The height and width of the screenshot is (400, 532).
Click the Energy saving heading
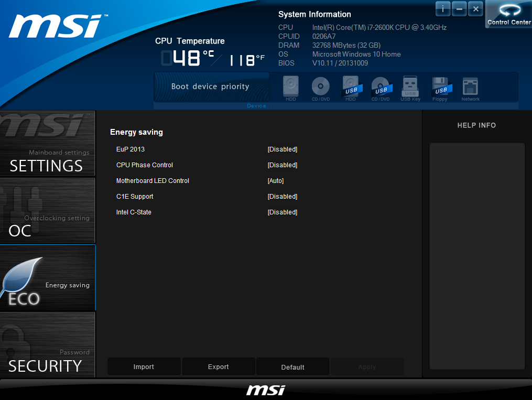pos(136,132)
